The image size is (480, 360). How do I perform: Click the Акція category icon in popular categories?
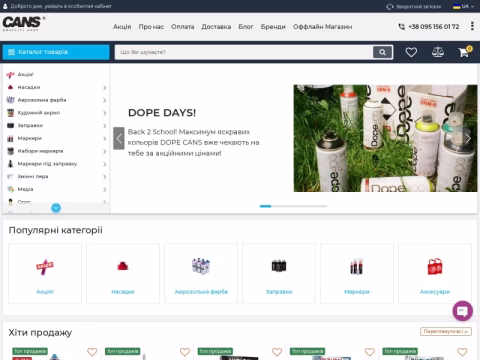45,266
